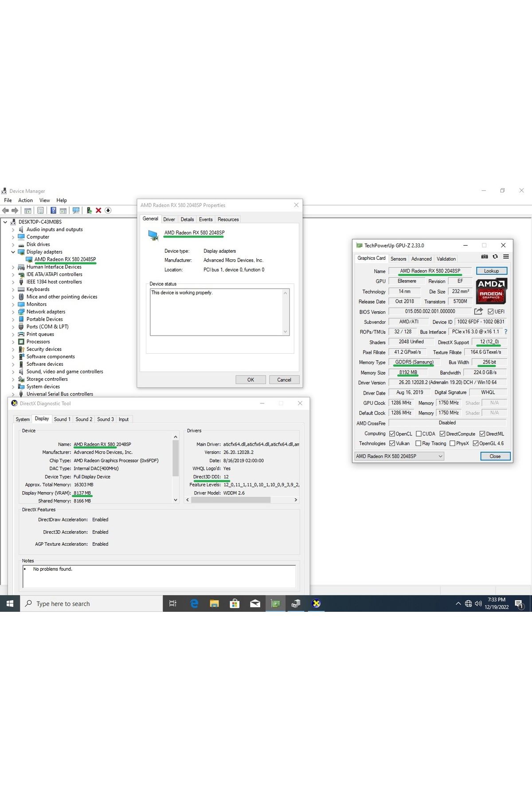The height and width of the screenshot is (798, 532).
Task: Toggle the DirectCompute checkbox
Action: point(442,434)
